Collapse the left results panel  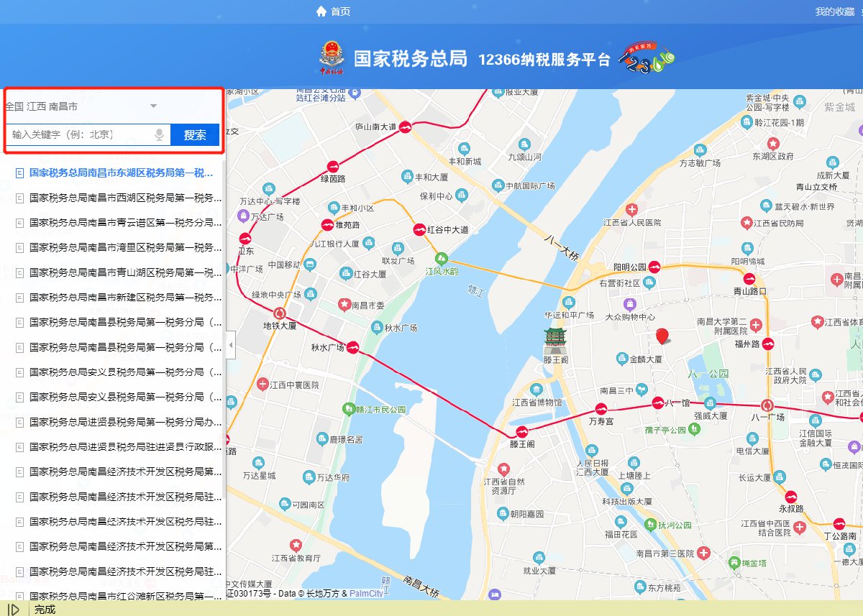click(x=231, y=346)
